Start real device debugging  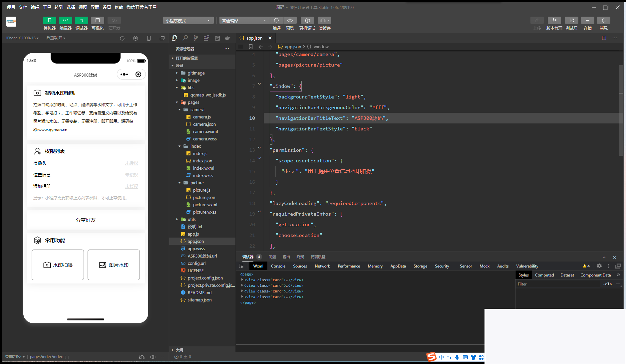307,21
